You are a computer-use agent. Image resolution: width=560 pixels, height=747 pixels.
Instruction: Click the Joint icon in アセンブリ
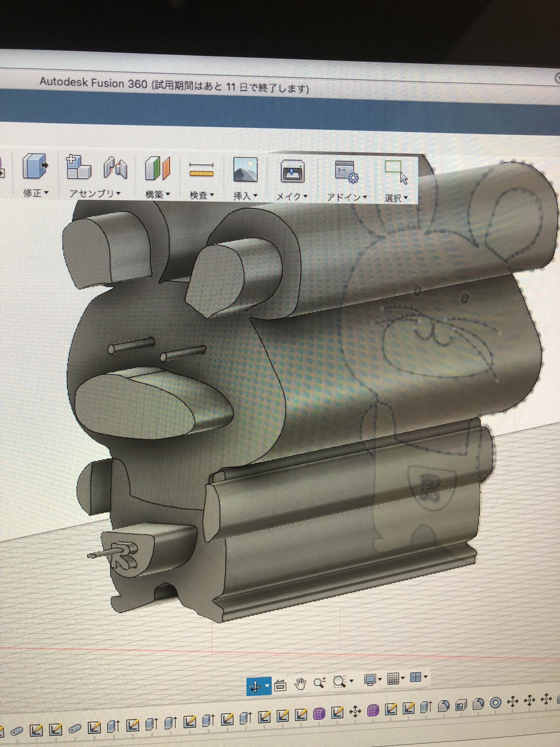point(116,168)
